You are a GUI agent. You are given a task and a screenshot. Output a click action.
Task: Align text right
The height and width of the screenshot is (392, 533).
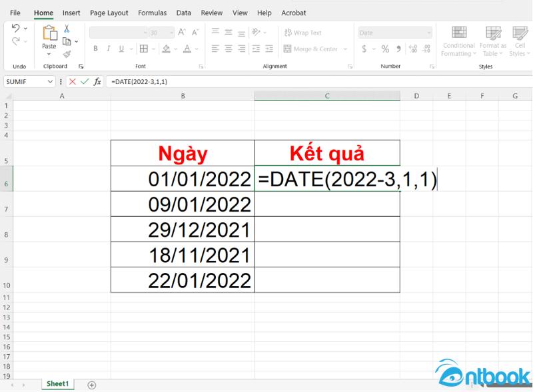[x=241, y=49]
